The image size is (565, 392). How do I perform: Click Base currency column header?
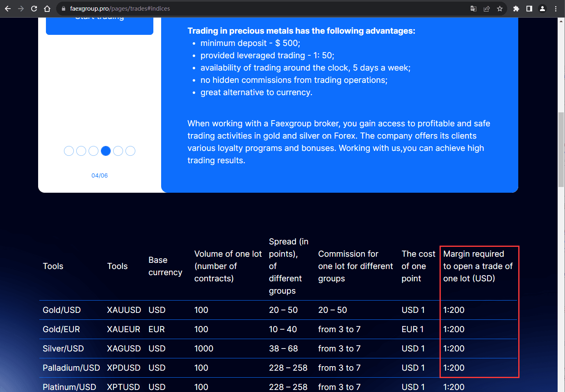[165, 266]
